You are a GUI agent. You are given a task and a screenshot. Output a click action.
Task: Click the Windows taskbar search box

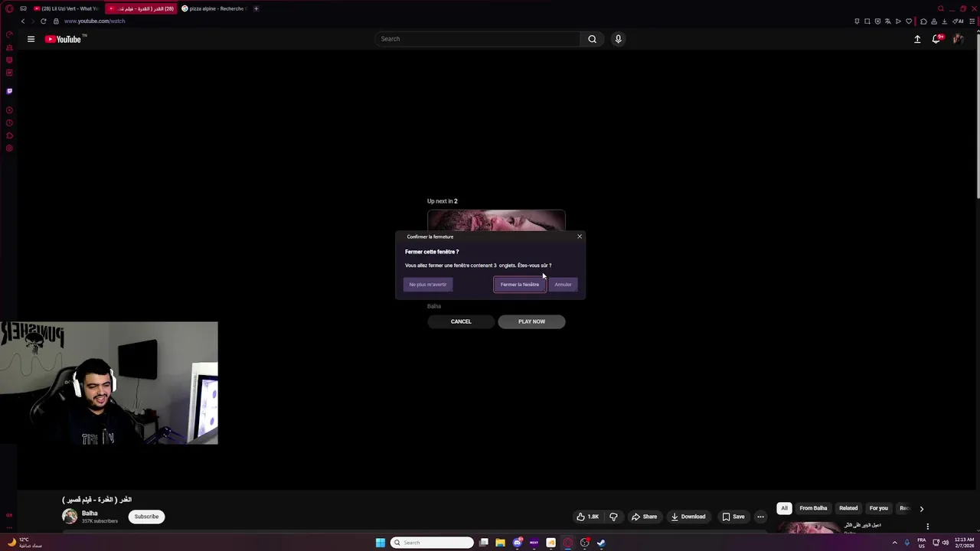[x=433, y=543]
